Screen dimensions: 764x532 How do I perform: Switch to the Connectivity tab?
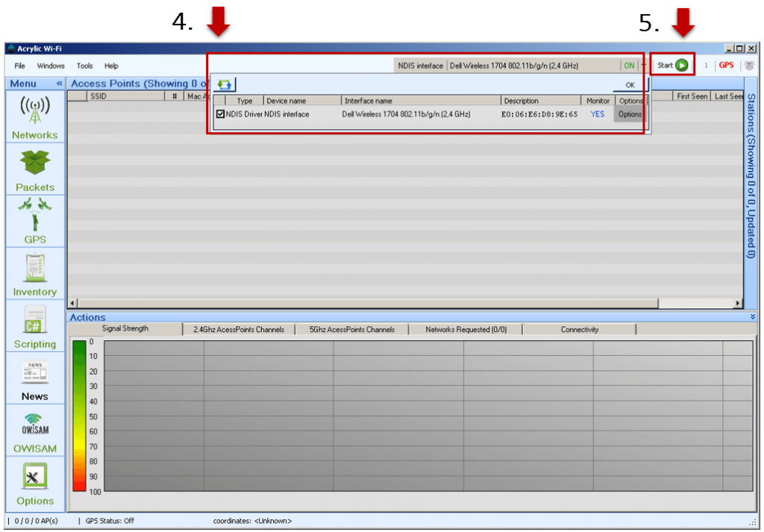pos(579,329)
